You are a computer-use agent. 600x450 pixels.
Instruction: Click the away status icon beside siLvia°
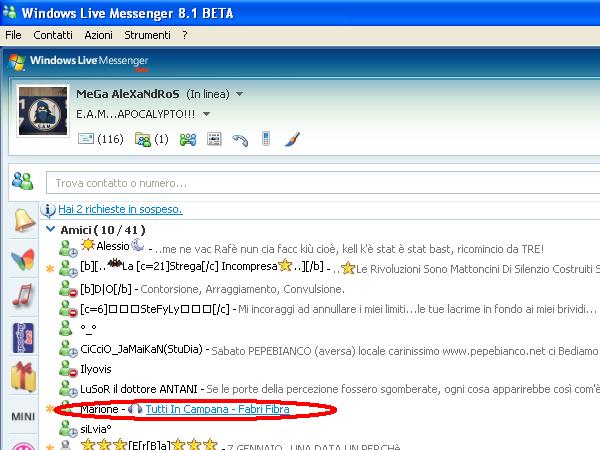tap(68, 428)
